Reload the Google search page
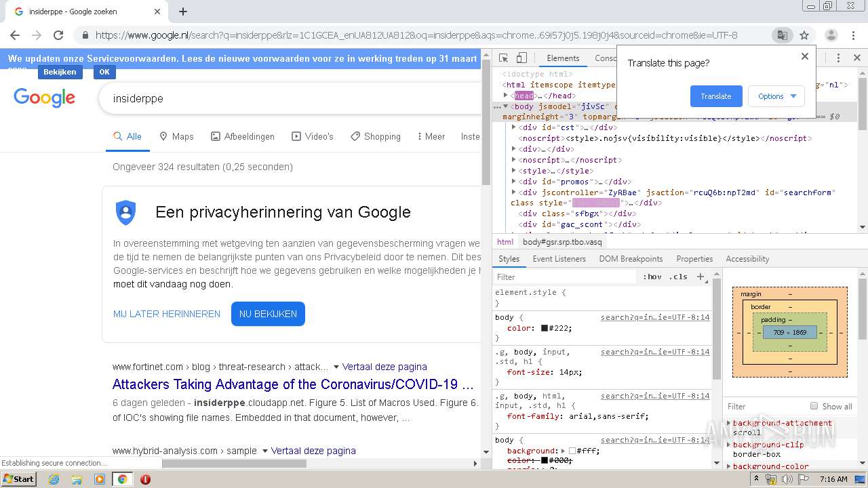 click(58, 35)
